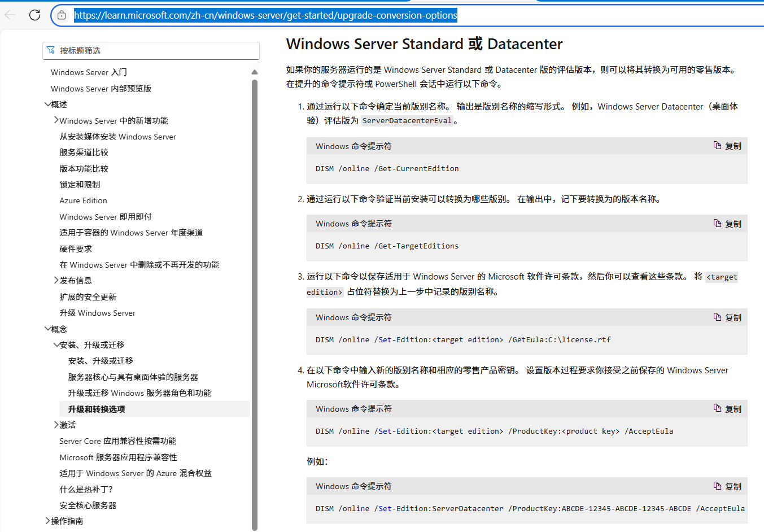Reload the page with the refresh icon
This screenshot has height=532, width=764.
(x=35, y=15)
